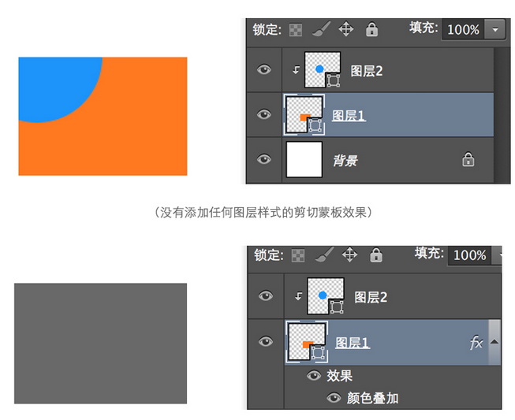The width and height of the screenshot is (515, 420).
Task: Click padlock icon on 背景 layer row
Action: tap(468, 160)
